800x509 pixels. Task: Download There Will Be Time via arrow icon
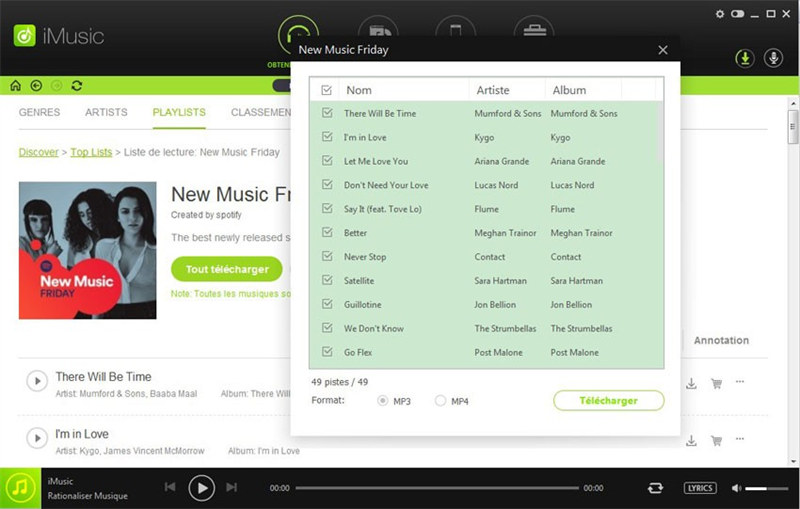click(x=691, y=383)
